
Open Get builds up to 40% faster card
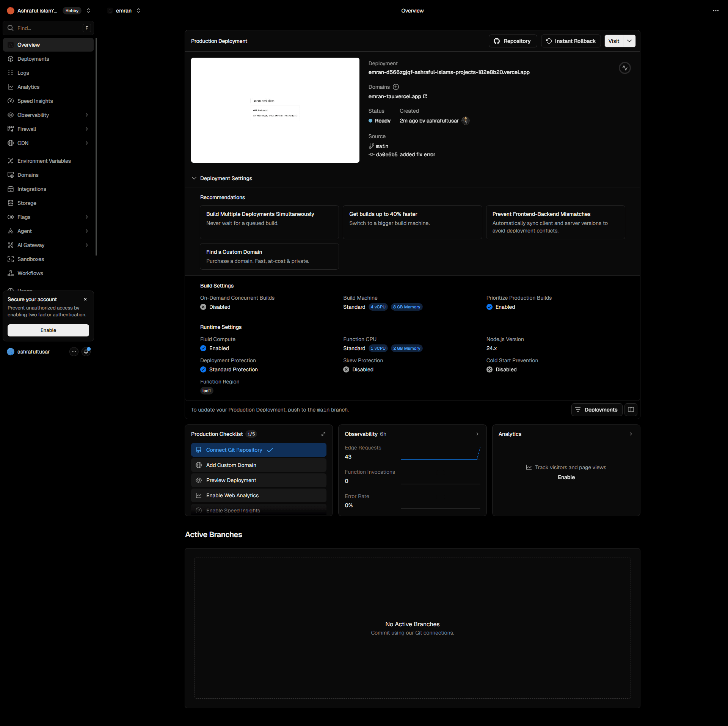(x=412, y=222)
